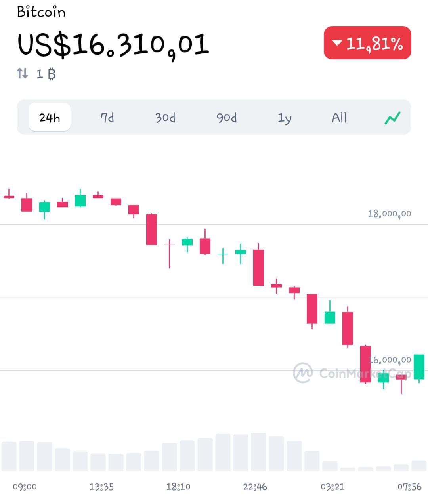Screen dimensions: 428x504
Task: Tap the 1 ₿ conversion amount
Action: tap(46, 74)
